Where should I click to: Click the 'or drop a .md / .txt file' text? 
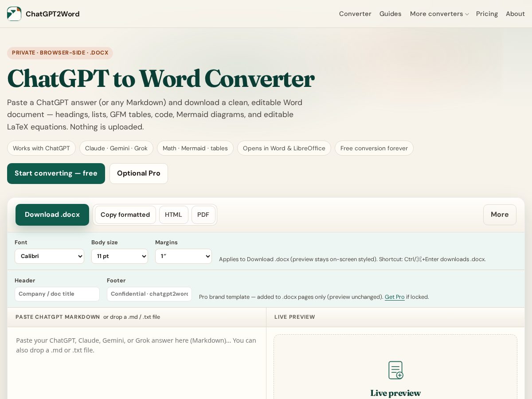[x=132, y=317]
